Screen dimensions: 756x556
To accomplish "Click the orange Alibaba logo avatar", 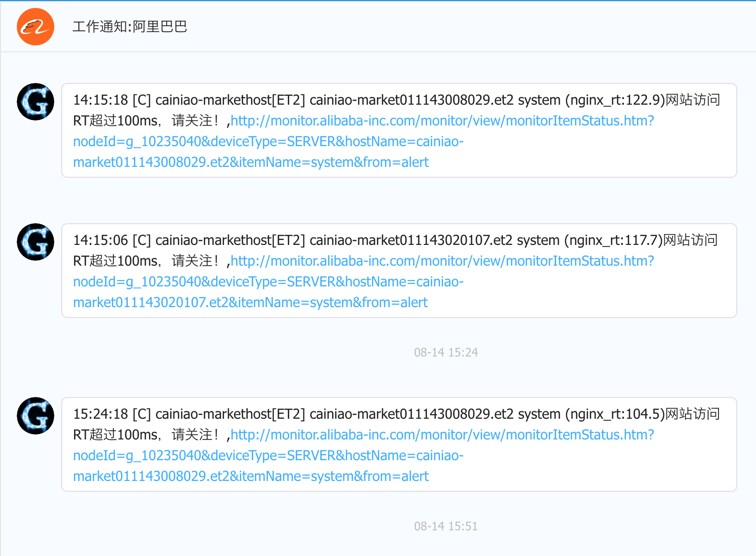I will coord(36,27).
